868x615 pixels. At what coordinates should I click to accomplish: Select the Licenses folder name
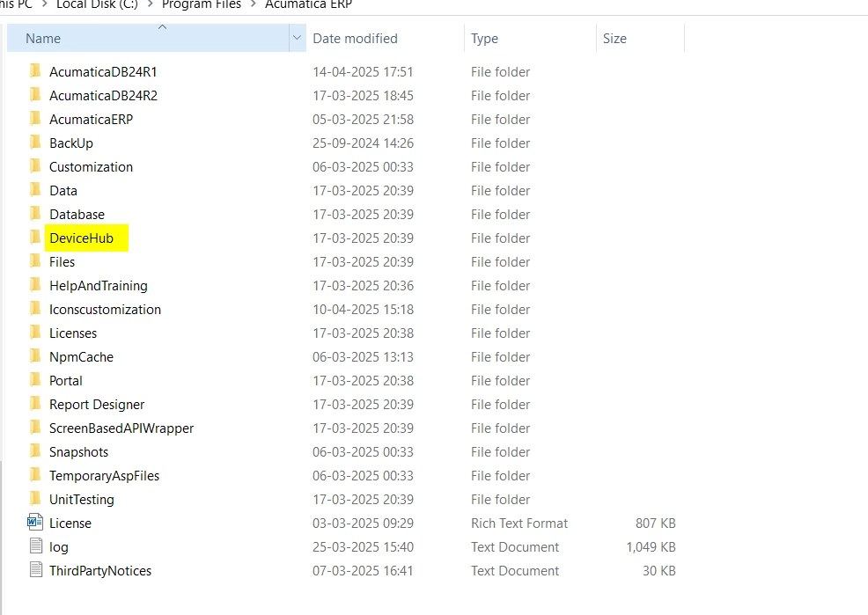73,333
